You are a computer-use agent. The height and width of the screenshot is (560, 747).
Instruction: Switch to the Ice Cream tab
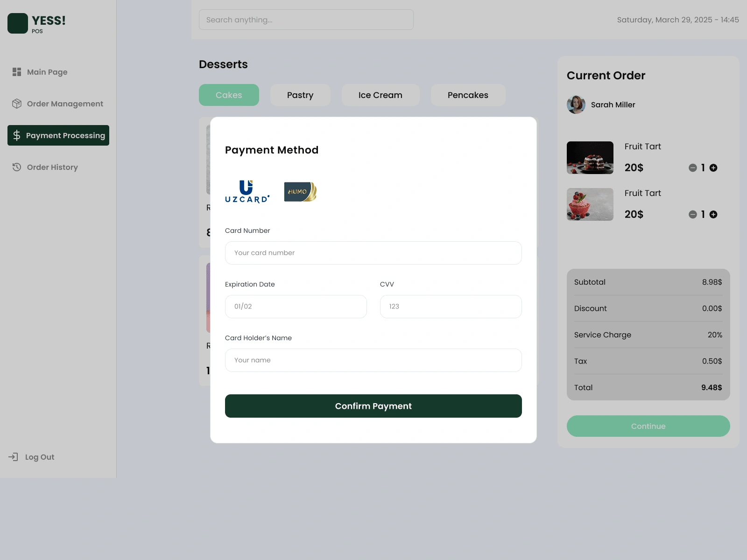[x=380, y=95]
